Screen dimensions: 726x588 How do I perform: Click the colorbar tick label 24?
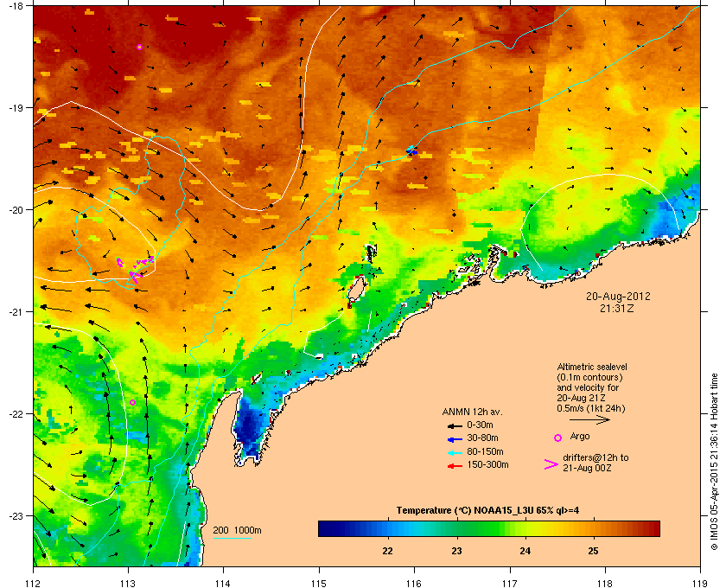tap(525, 551)
